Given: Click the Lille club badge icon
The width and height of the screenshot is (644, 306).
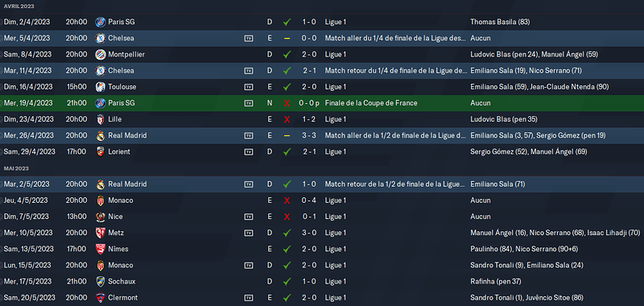Looking at the screenshot, I should pyautogui.click(x=100, y=119).
